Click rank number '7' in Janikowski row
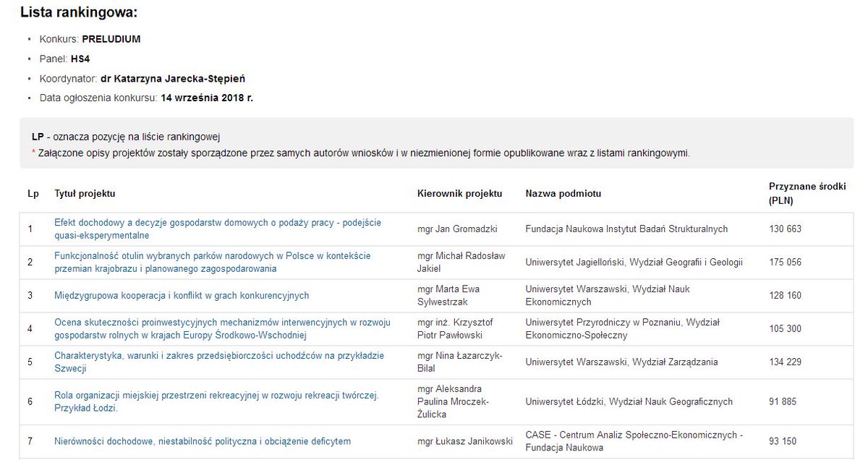Image resolution: width=868 pixels, height=460 pixels. 30,441
